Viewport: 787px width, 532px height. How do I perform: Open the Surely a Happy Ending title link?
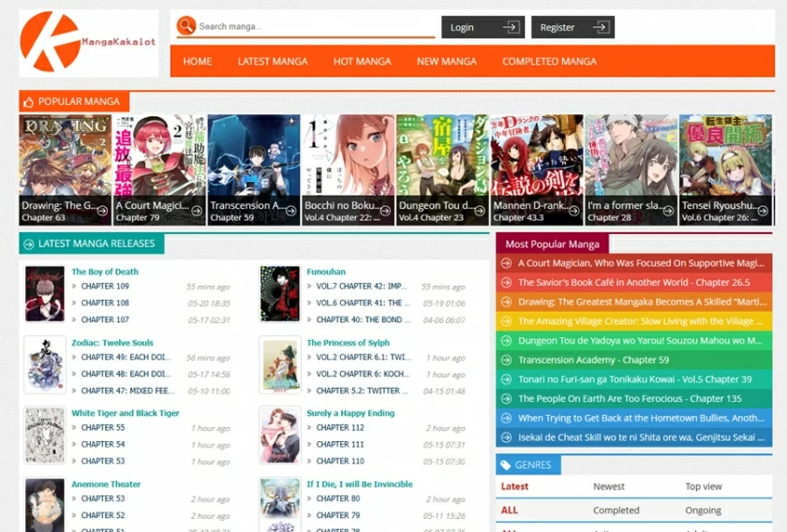pos(350,413)
